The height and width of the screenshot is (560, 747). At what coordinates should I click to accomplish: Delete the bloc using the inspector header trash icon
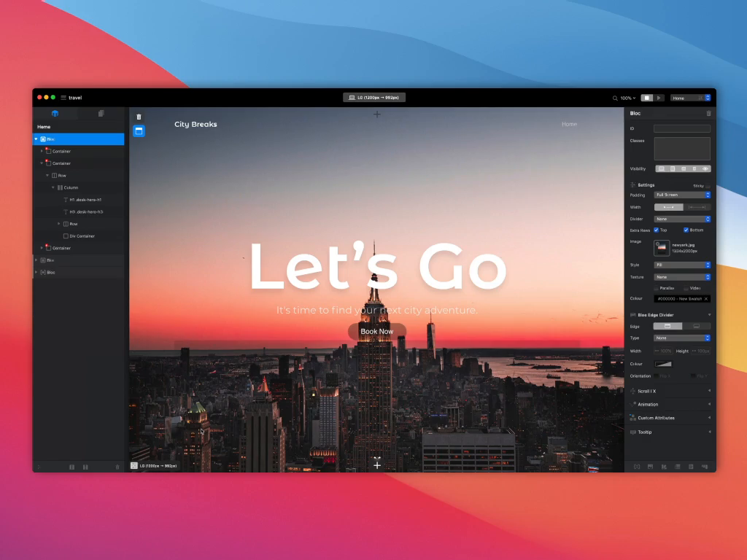click(708, 113)
